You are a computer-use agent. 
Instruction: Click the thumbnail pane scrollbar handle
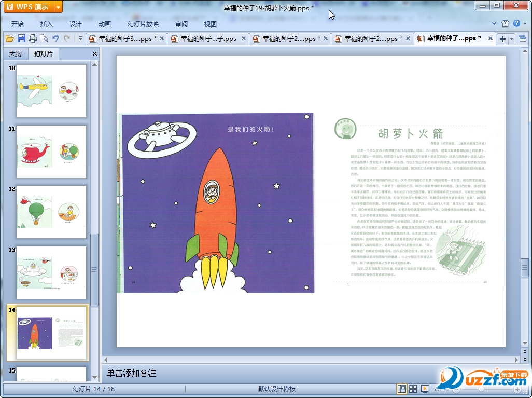pyautogui.click(x=94, y=270)
